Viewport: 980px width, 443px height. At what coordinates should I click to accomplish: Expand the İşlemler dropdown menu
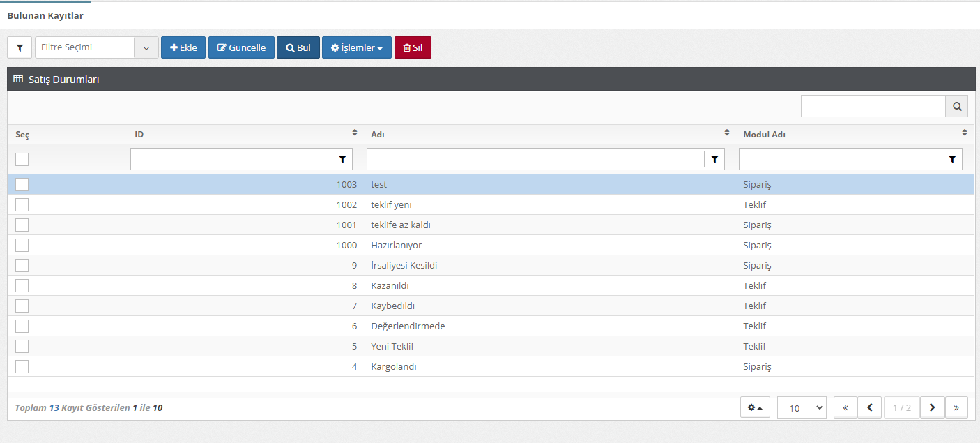coord(356,47)
